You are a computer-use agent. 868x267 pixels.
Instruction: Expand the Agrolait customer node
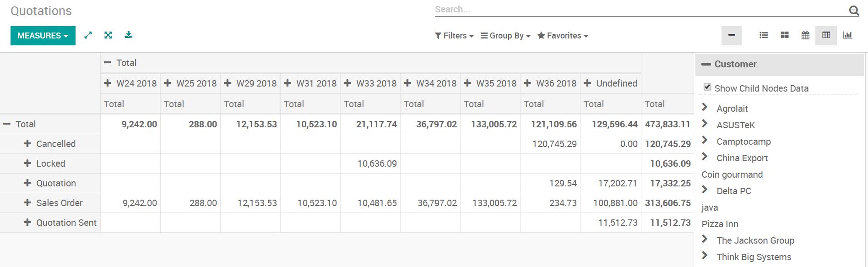(x=705, y=108)
